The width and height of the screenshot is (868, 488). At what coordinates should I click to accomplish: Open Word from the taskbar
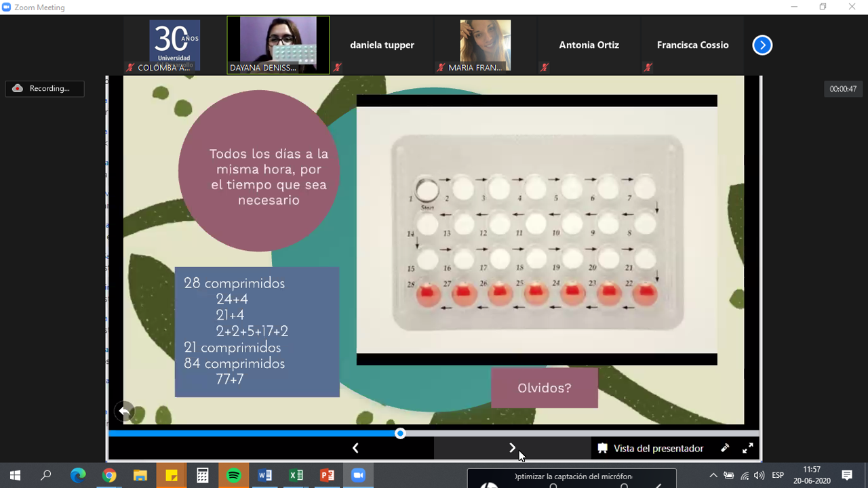pyautogui.click(x=264, y=475)
